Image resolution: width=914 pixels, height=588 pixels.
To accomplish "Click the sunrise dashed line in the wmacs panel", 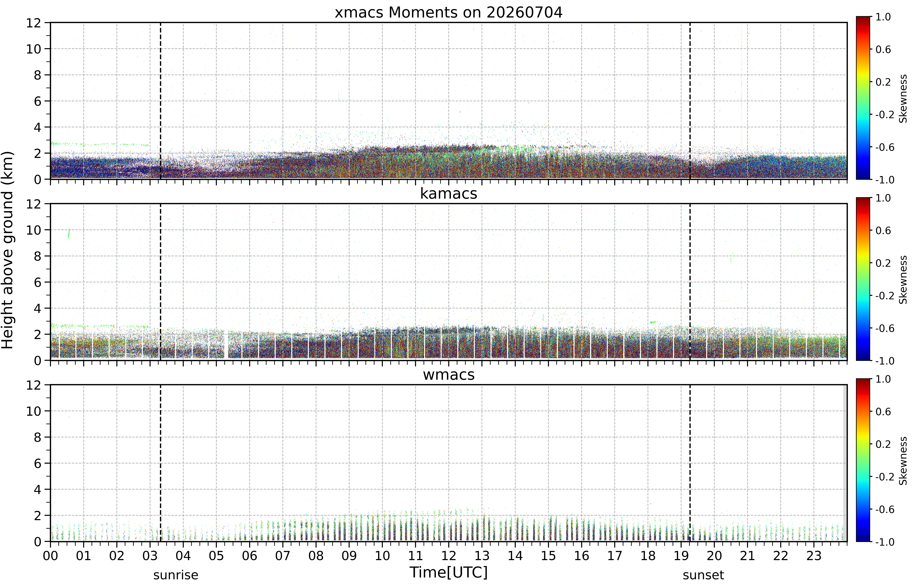I will tap(160, 463).
